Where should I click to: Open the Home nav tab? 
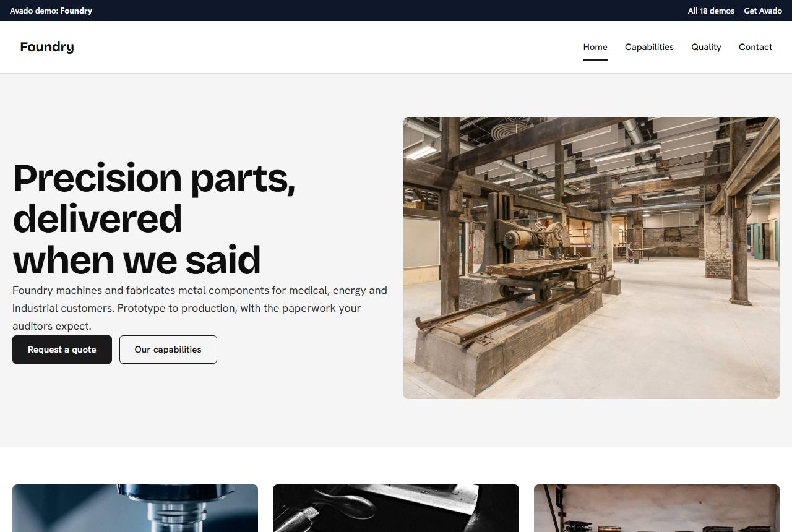click(x=595, y=47)
